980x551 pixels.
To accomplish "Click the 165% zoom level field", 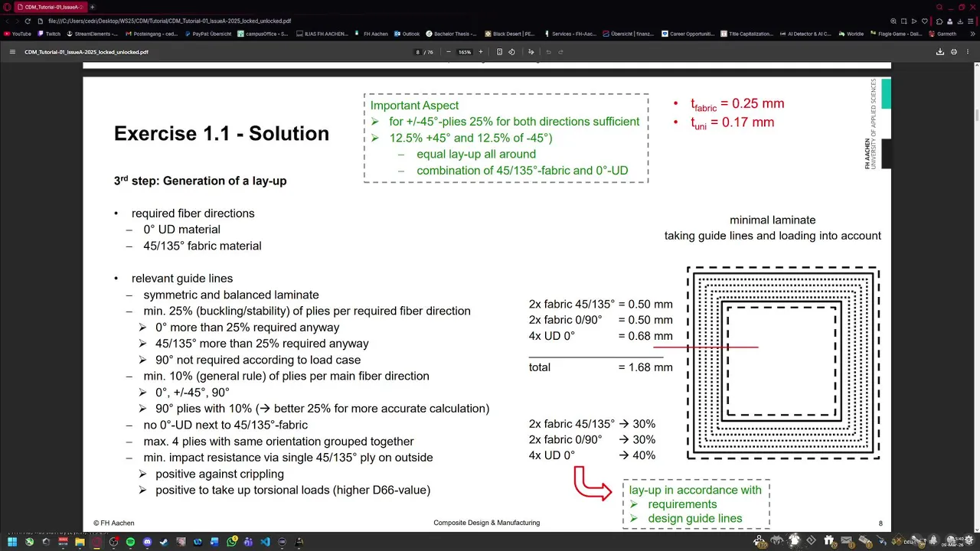I will [x=465, y=52].
